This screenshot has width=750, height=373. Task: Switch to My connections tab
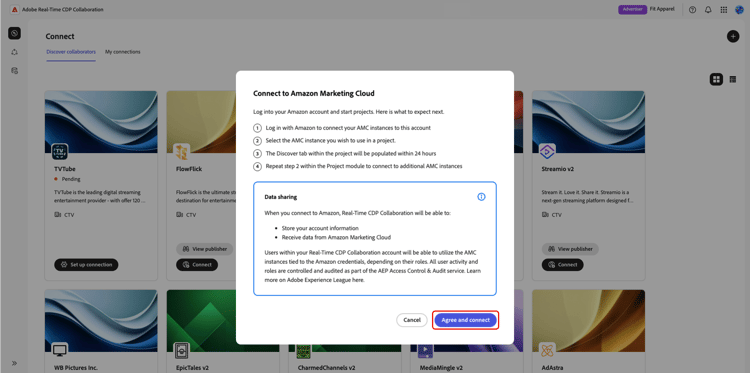click(123, 52)
